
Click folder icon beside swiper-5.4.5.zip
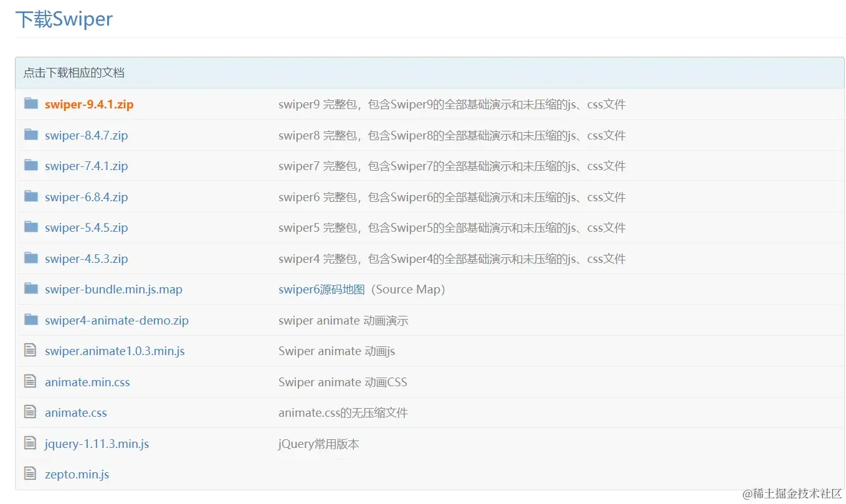point(31,227)
